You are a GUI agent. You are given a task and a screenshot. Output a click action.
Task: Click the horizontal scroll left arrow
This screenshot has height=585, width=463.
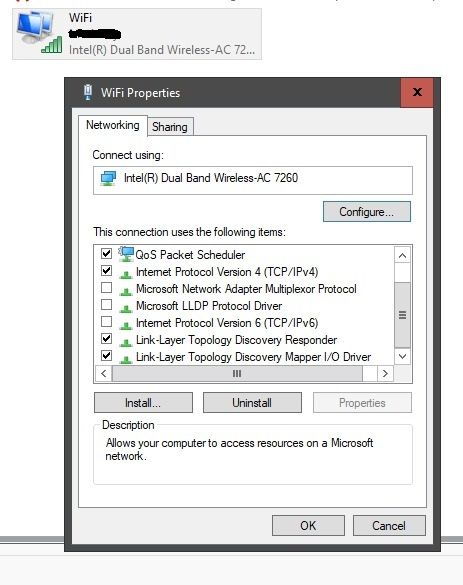click(104, 373)
